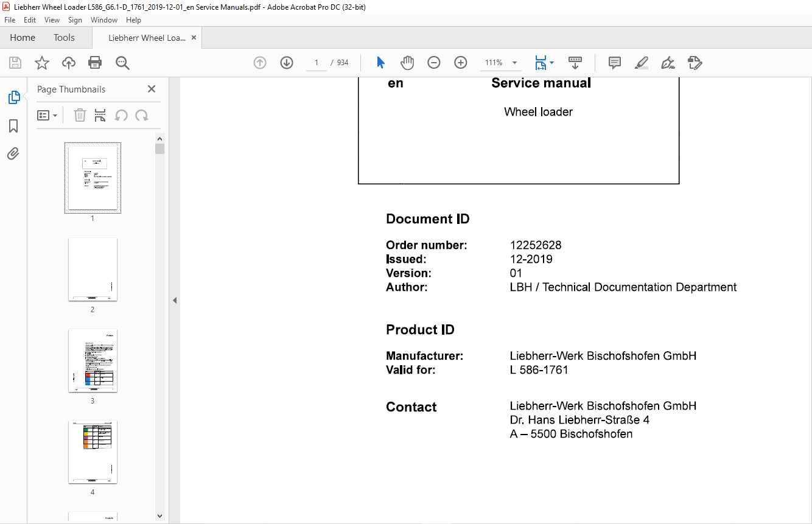This screenshot has height=524, width=812.
Task: Open the zoom percentage dropdown
Action: 514,63
